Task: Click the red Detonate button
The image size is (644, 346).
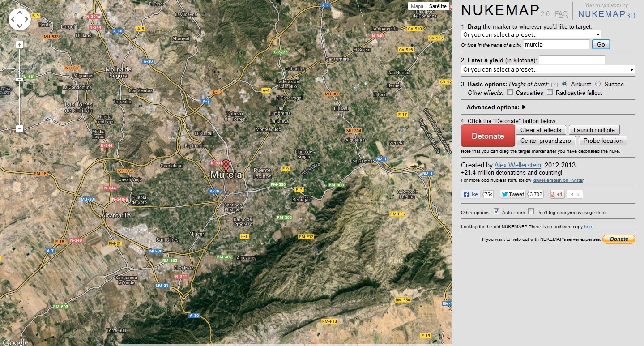Action: pos(488,136)
